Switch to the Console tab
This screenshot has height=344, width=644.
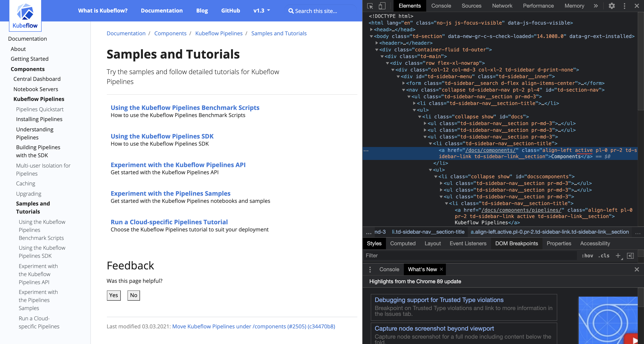[x=441, y=6]
